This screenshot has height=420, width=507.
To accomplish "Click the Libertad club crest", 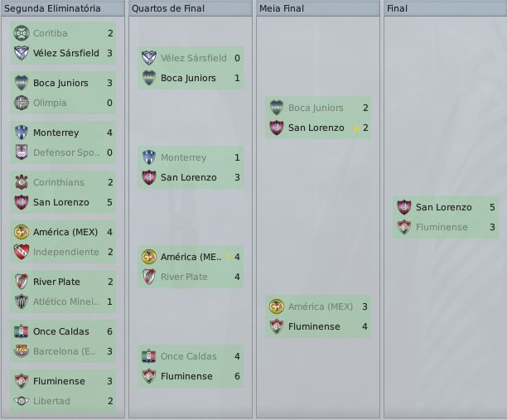I will [x=22, y=401].
